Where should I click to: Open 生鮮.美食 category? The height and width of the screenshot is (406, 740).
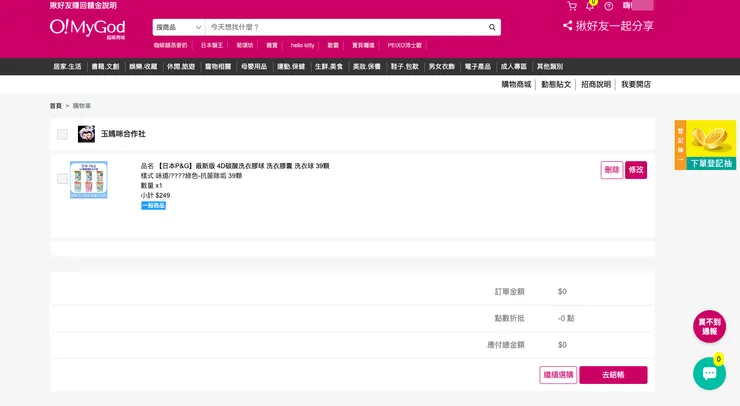[329, 67]
